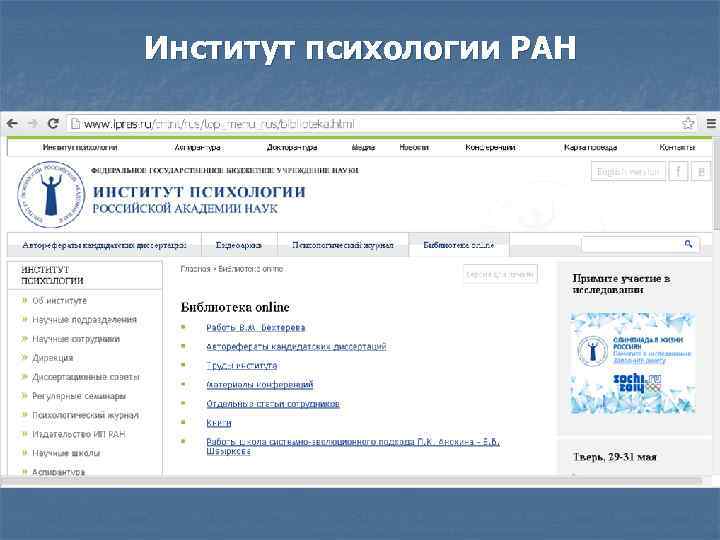Open the Новости top menu item

[x=414, y=147]
